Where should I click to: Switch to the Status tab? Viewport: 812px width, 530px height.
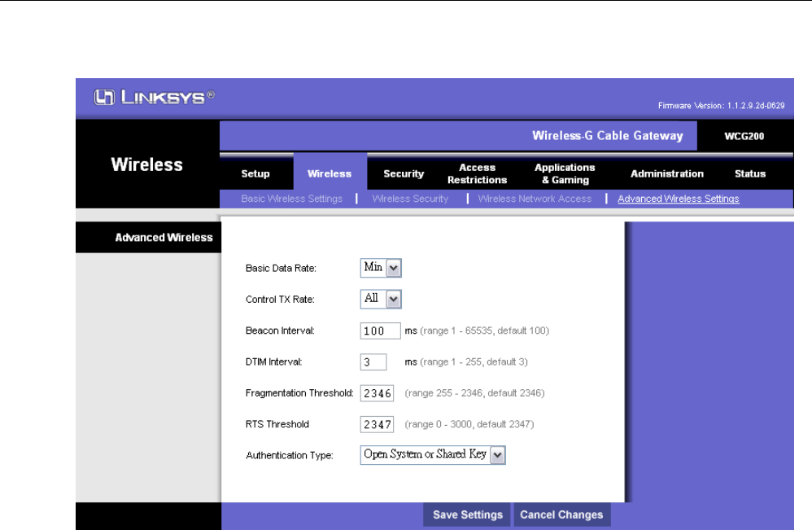click(750, 173)
